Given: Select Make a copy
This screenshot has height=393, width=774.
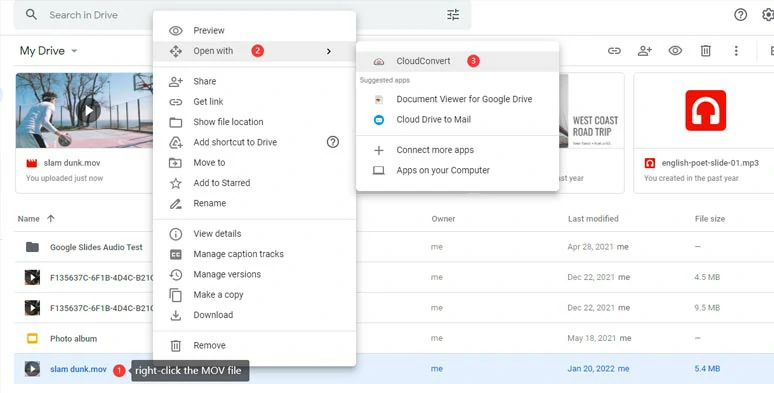Looking at the screenshot, I should [x=254, y=295].
